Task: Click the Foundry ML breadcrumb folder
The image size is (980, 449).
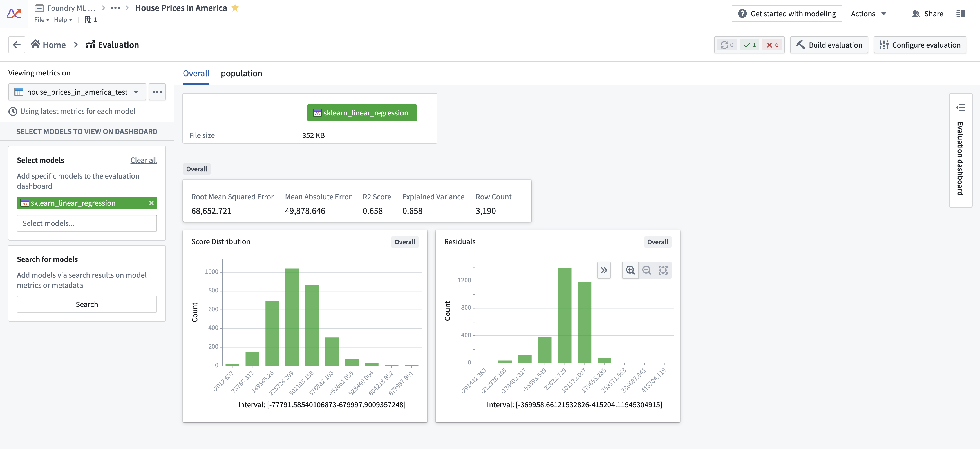Action: click(x=65, y=8)
